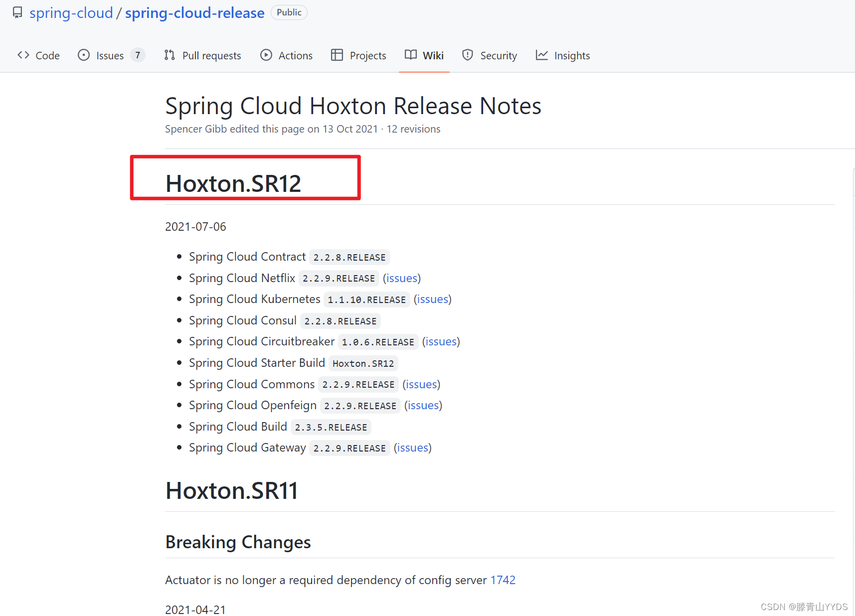Click the Circuitbreaker 1.0.6.RELEASE version tag

pos(378,342)
